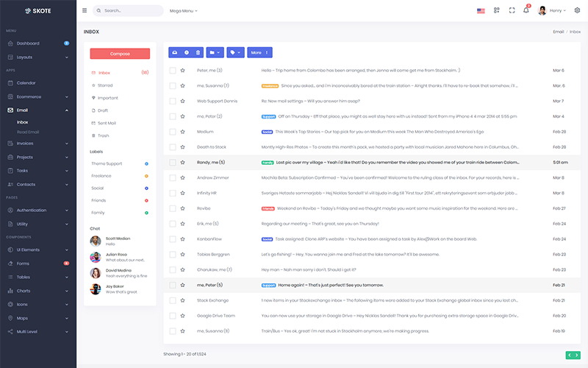Open the tag label dropdown
This screenshot has width=588, height=368.
tap(234, 53)
